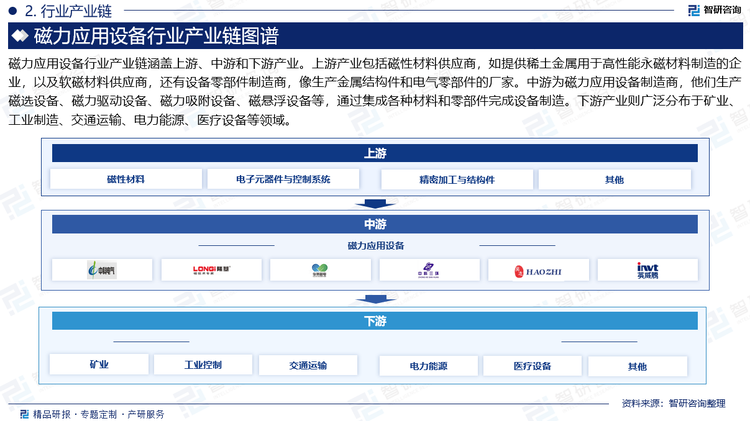Screen dimensions: 750x421
Task: Click the first green-leaf company logo card
Action: tap(102, 270)
